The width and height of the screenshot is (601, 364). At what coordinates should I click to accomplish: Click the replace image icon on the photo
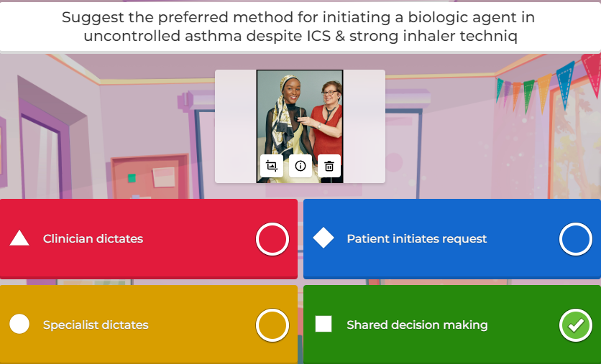pos(272,166)
